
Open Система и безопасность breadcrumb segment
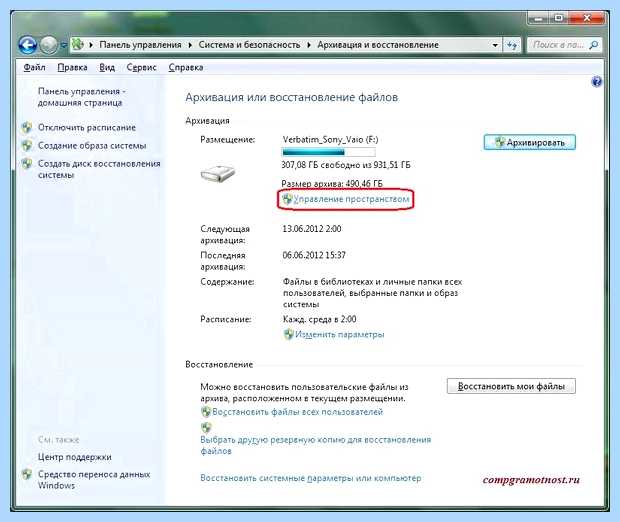(x=249, y=45)
